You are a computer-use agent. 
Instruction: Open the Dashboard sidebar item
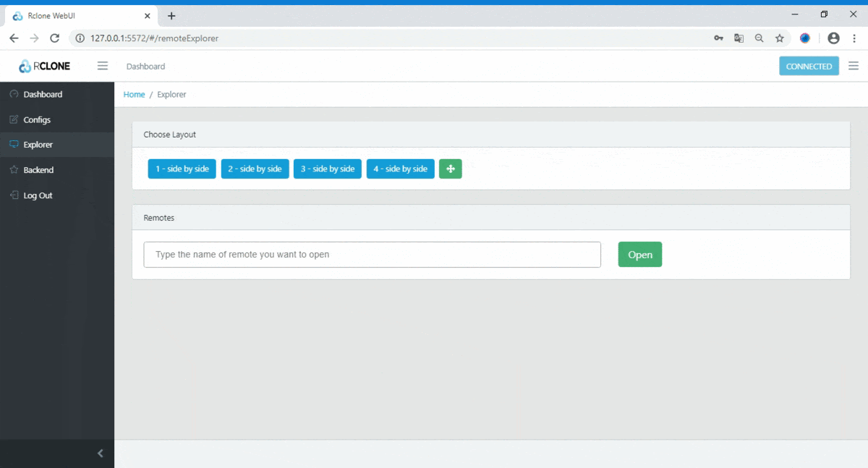(x=57, y=94)
